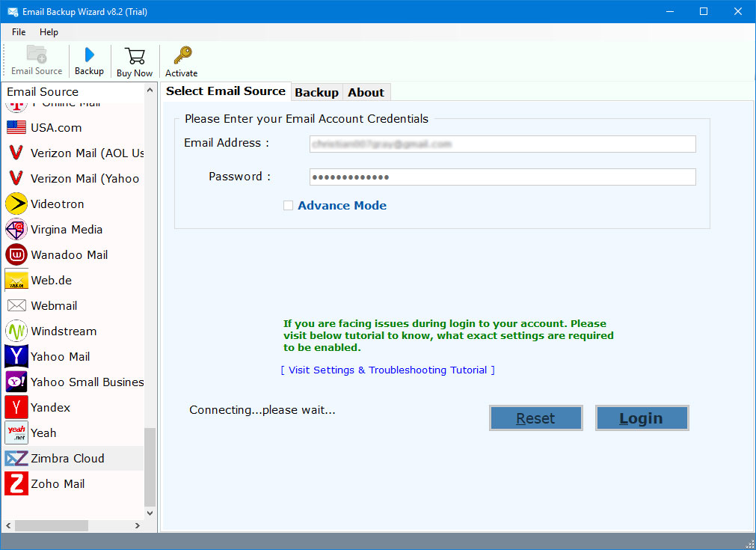Click the app icon in title bar
The image size is (756, 550).
point(13,11)
